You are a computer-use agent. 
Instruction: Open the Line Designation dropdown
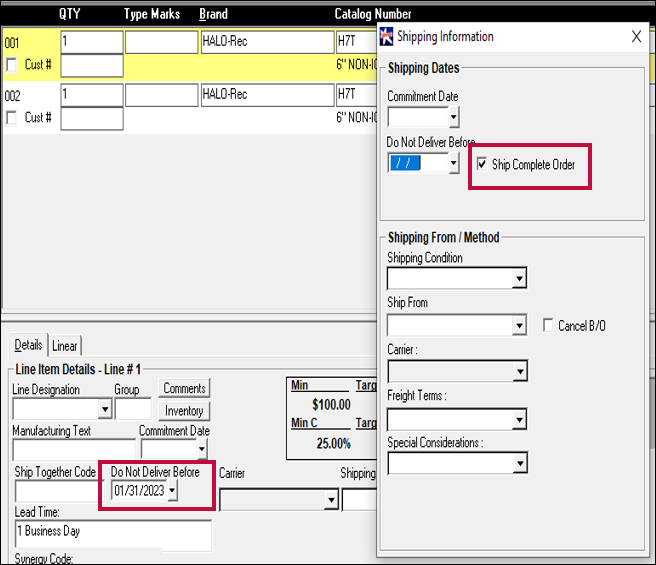tap(104, 410)
